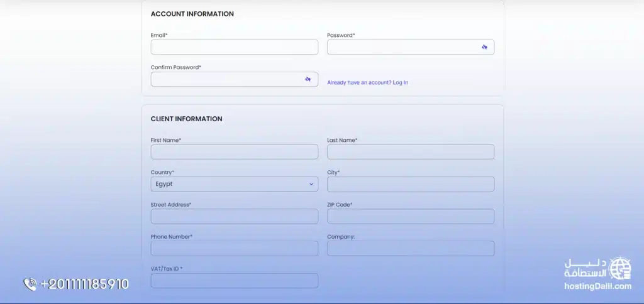Click the Phone Number input field
The width and height of the screenshot is (644, 304).
(234, 248)
